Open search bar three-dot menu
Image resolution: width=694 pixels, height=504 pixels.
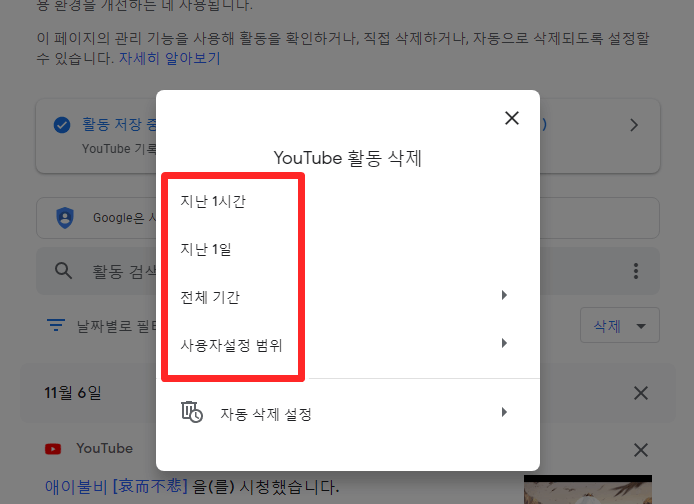pyautogui.click(x=636, y=271)
